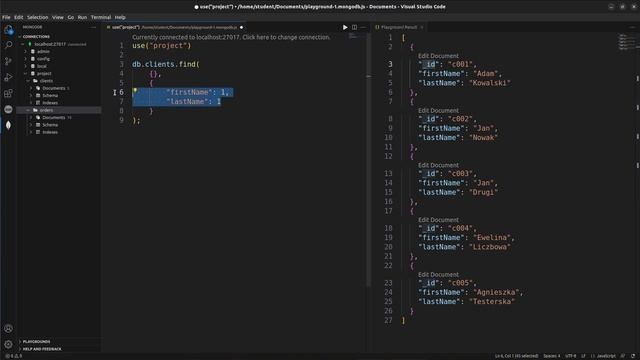Open the Terminal menu
This screenshot has width=640, height=360.
pyautogui.click(x=101, y=17)
